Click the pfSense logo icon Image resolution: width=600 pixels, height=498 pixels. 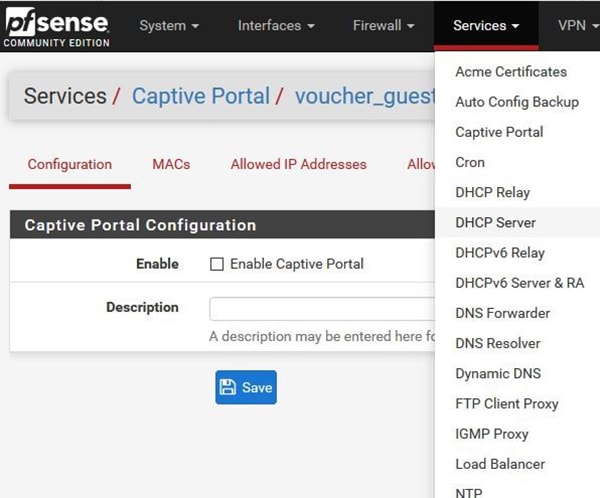[56, 26]
